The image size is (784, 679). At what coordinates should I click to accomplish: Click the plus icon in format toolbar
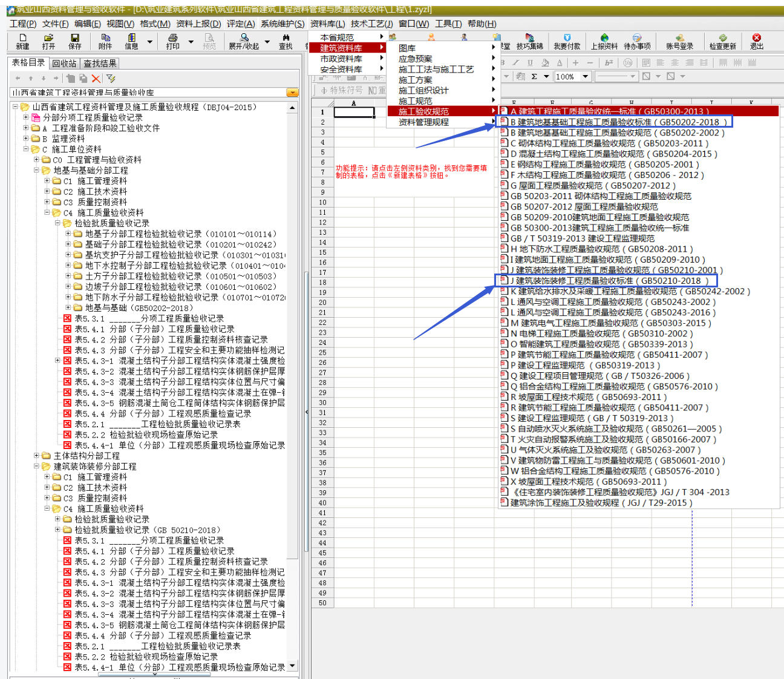(x=575, y=63)
